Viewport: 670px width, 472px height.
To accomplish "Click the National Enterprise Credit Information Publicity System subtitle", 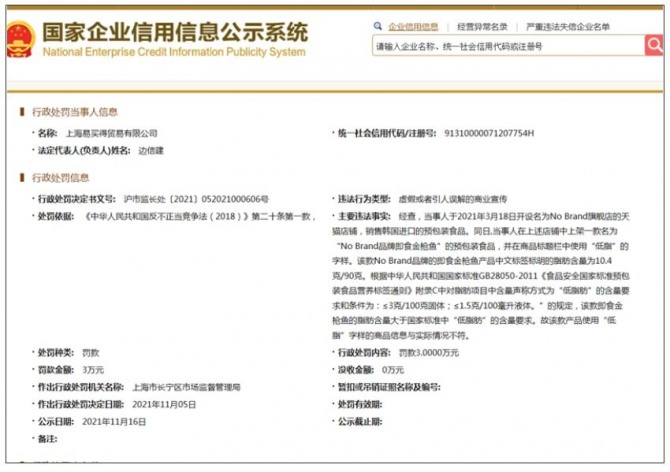I will coord(174,52).
